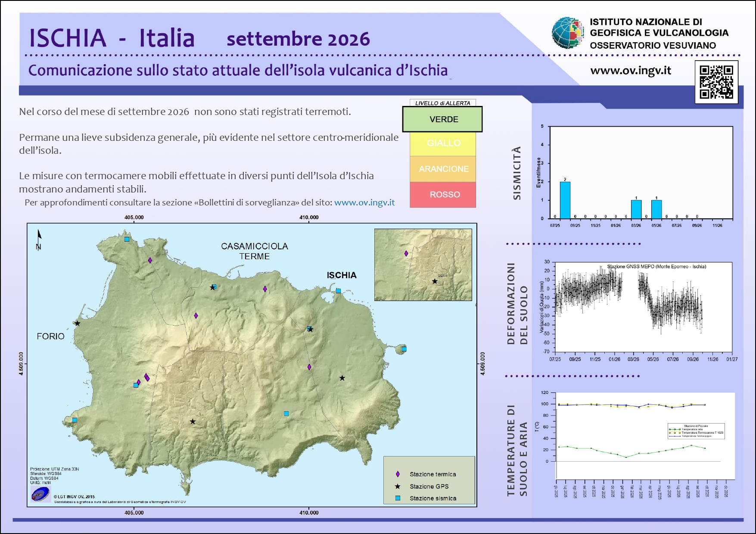
Task: Select the seismic square at the northwest tip
Action: (127, 239)
